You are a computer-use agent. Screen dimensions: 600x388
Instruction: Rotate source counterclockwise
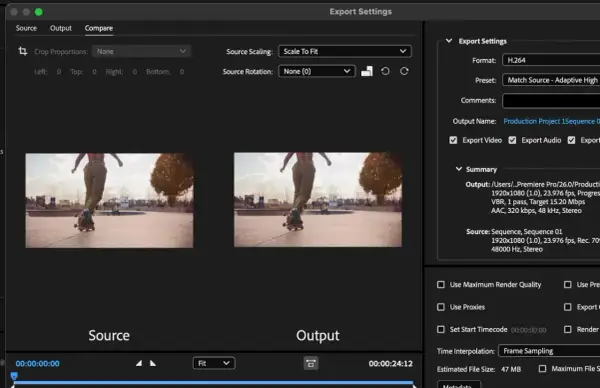coord(385,71)
